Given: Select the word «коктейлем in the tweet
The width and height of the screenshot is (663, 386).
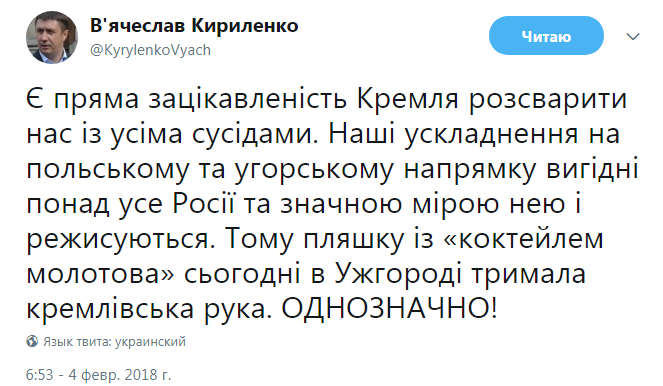Looking at the screenshot, I should click(x=522, y=239).
